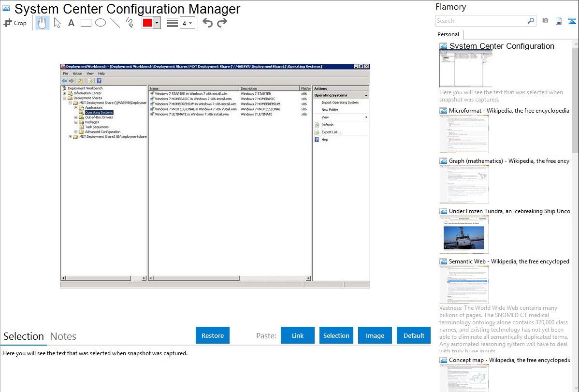This screenshot has height=392, width=579.
Task: Click the Flamory app icon beside the title
Action: point(6,8)
